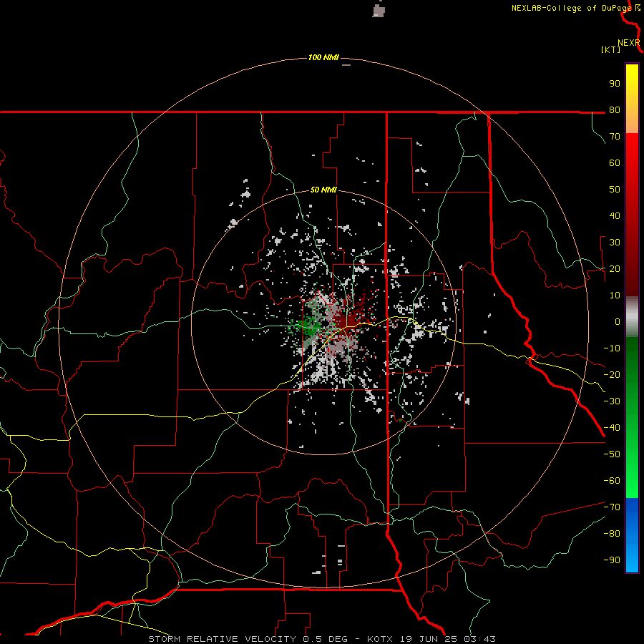Click the gray zero-velocity segment of color bar

(x=632, y=317)
